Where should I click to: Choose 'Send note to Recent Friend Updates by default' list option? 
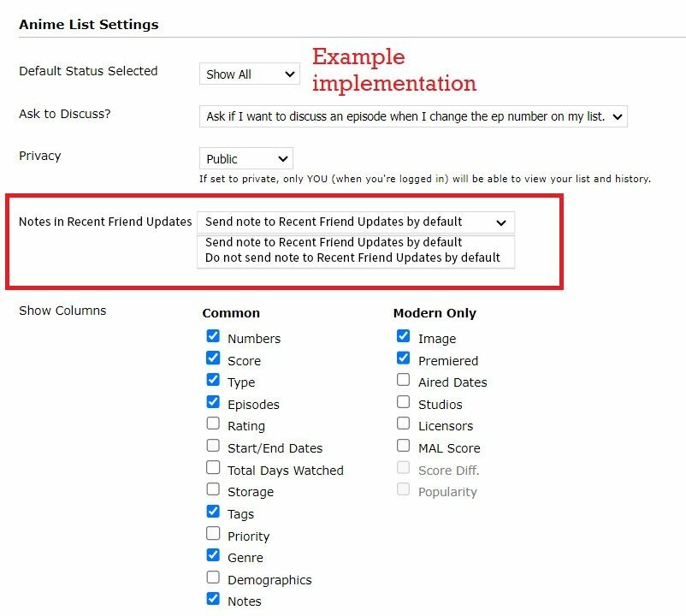334,242
